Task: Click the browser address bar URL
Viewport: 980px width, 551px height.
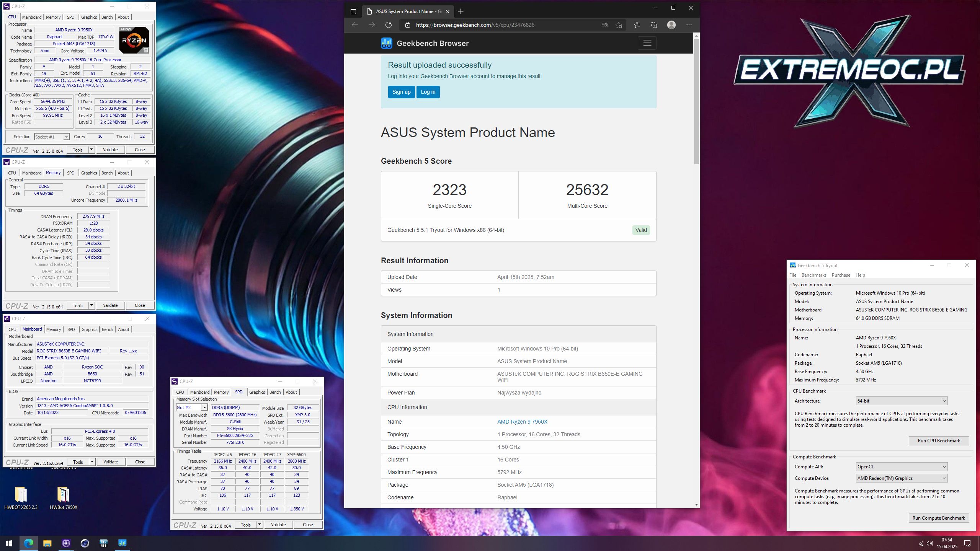Action: (x=475, y=25)
